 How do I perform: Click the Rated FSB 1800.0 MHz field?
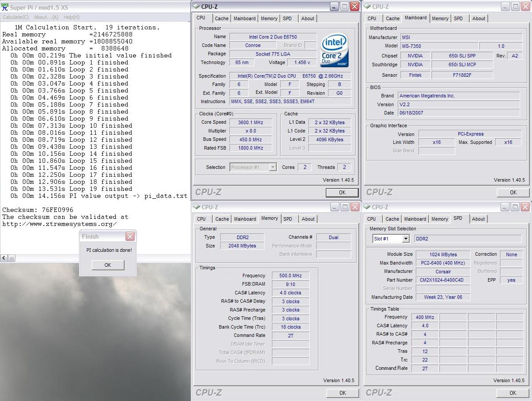click(x=250, y=148)
